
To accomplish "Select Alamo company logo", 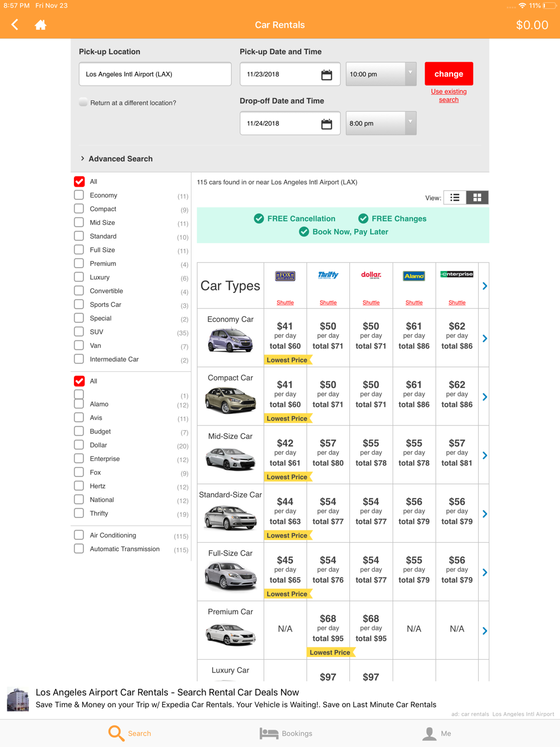I will pyautogui.click(x=414, y=276).
